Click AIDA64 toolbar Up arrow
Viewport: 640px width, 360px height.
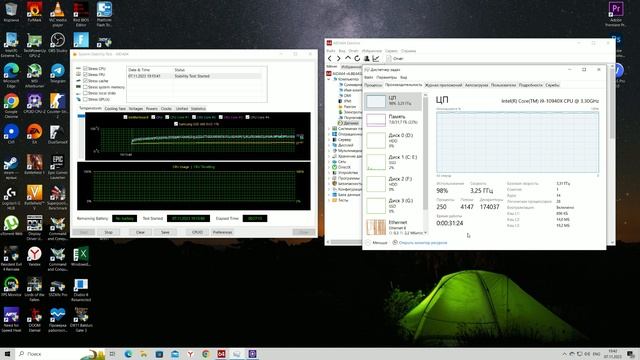[348, 59]
